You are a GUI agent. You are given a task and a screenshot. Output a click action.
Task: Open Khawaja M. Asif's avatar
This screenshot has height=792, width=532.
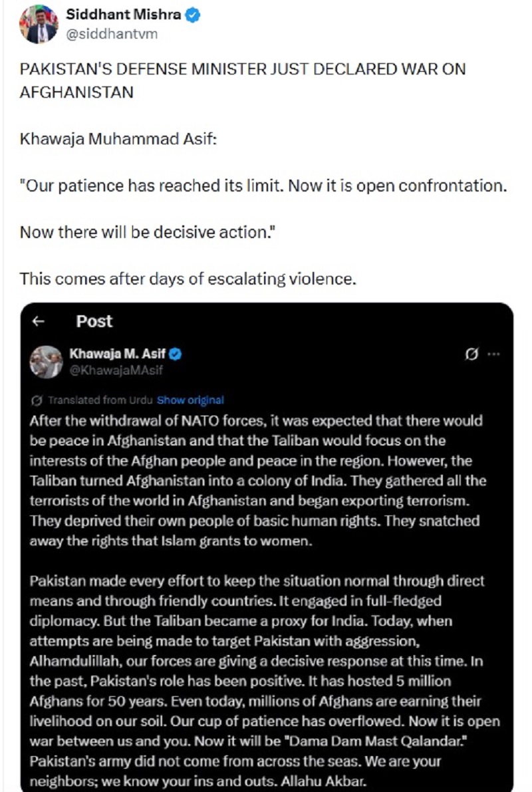[x=46, y=362]
